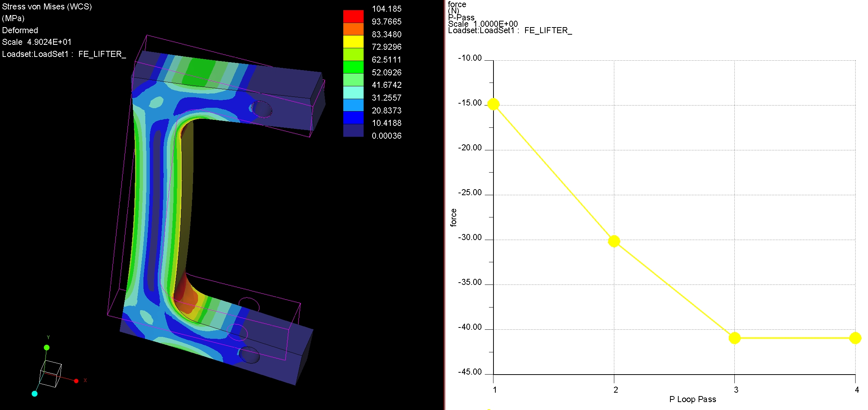Click the graph data point at pass 2
This screenshot has width=868, height=410.
click(614, 241)
